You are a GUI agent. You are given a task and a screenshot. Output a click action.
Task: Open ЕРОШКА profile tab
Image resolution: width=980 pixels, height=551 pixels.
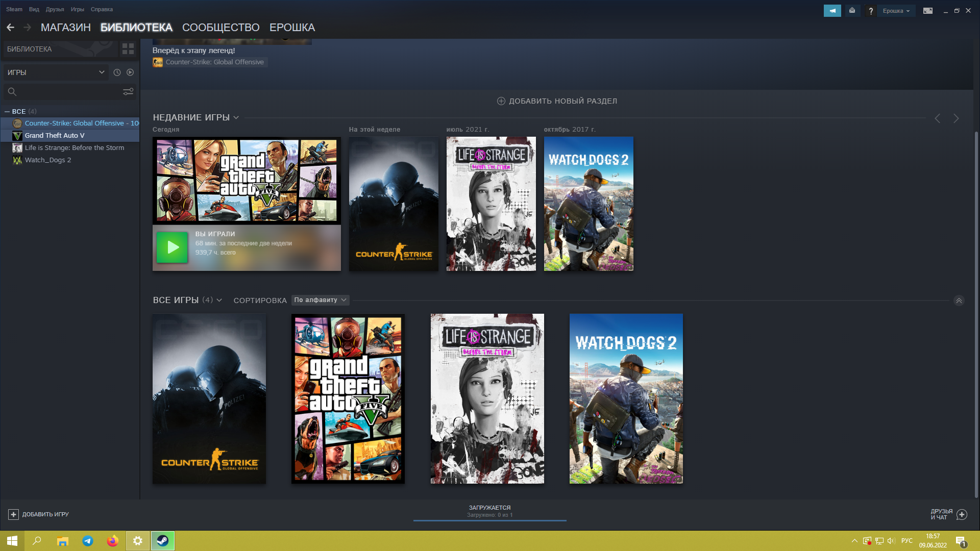(292, 28)
